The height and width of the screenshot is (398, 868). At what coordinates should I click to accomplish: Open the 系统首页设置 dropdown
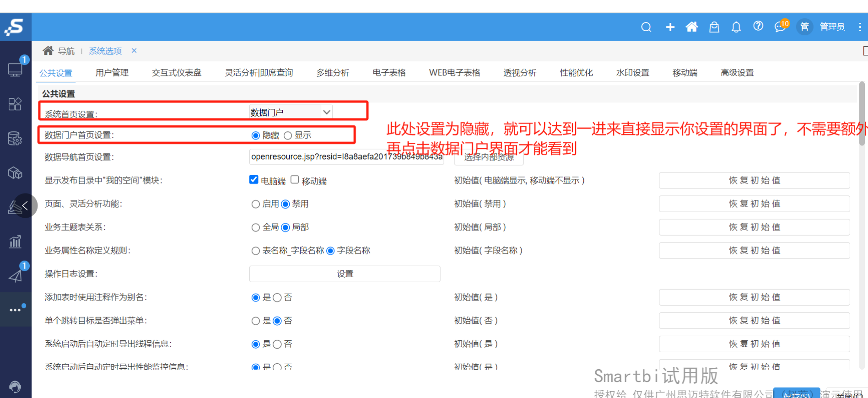[291, 112]
